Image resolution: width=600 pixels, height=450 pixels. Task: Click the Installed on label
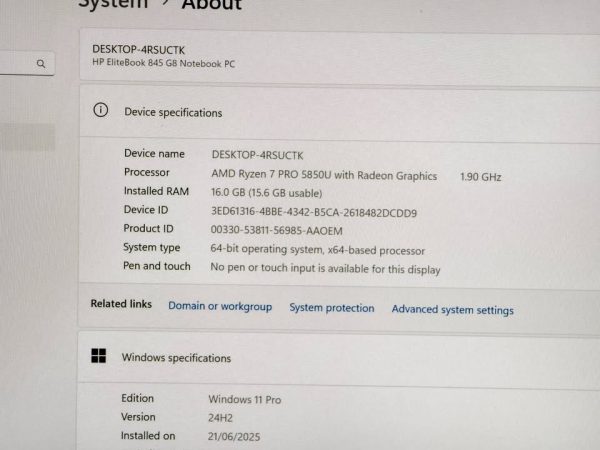[148, 436]
